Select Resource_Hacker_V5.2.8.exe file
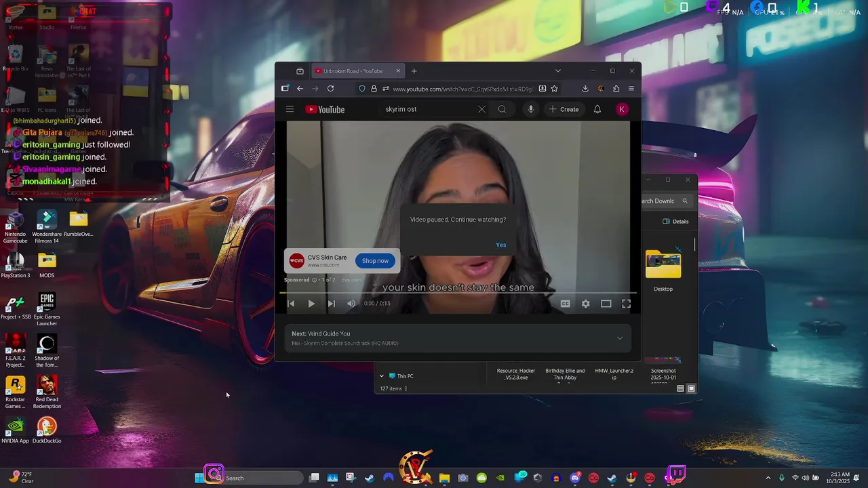868x488 pixels. click(x=516, y=374)
